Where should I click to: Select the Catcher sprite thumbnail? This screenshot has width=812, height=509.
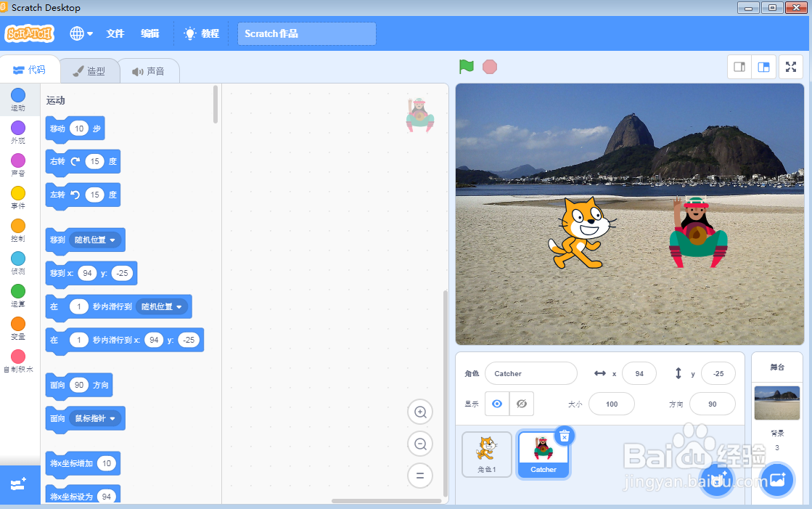(544, 455)
